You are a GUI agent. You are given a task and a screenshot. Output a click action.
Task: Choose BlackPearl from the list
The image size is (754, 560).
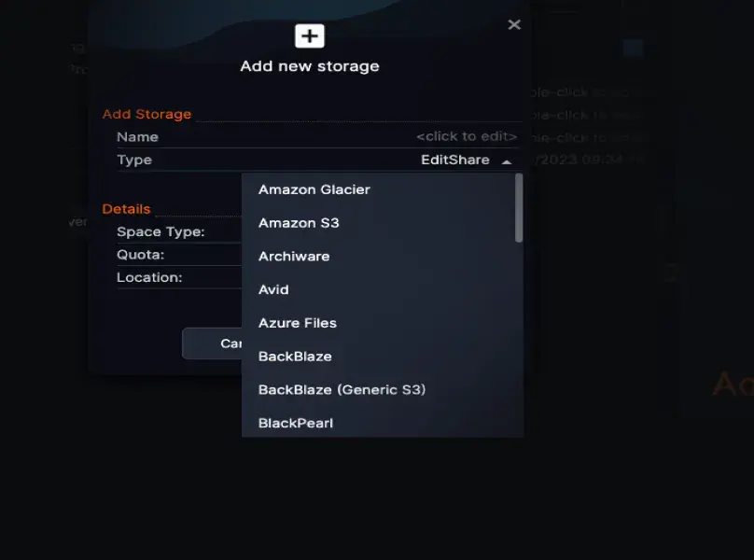pyautogui.click(x=295, y=424)
